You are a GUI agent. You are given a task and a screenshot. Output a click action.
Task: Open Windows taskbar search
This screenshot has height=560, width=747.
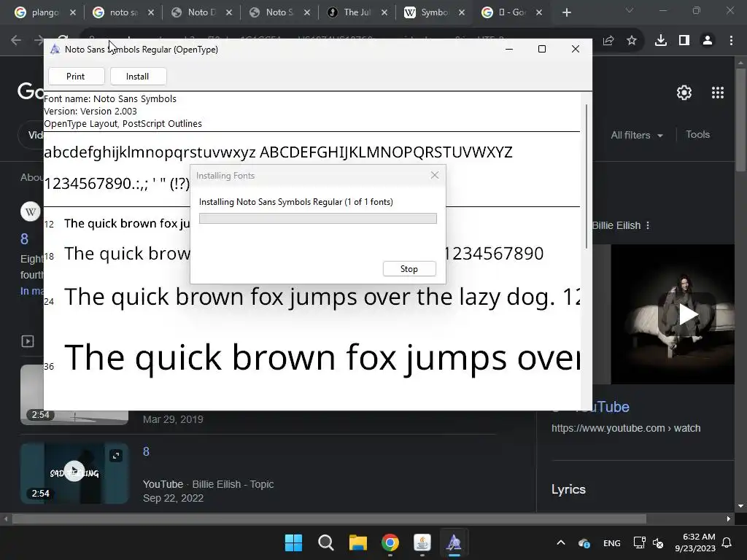[326, 542]
